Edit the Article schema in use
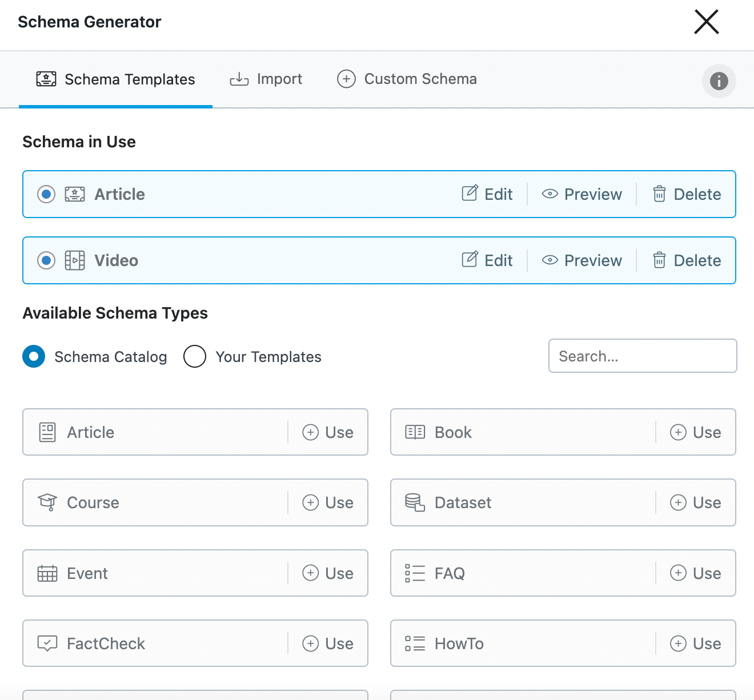 487,194
